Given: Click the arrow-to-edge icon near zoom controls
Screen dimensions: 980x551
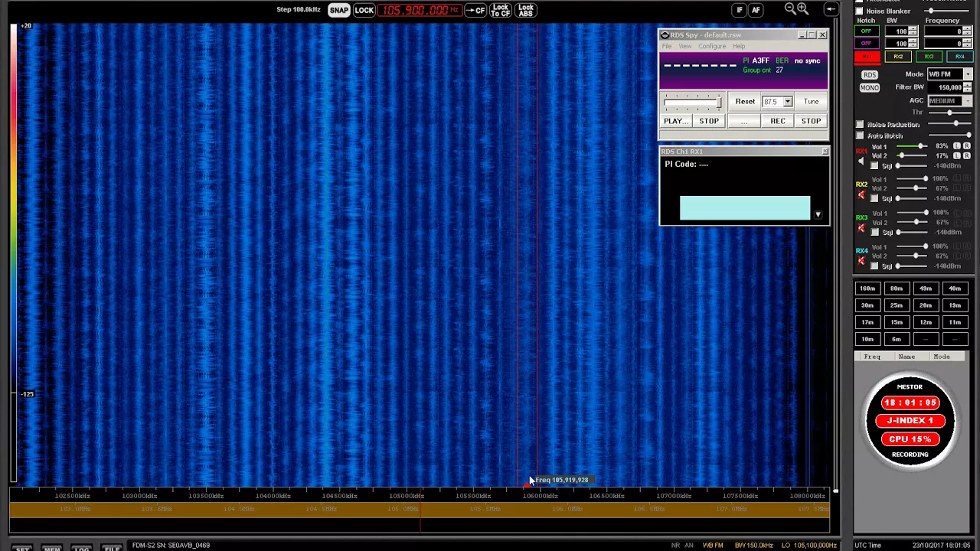Looking at the screenshot, I should coord(831,9).
